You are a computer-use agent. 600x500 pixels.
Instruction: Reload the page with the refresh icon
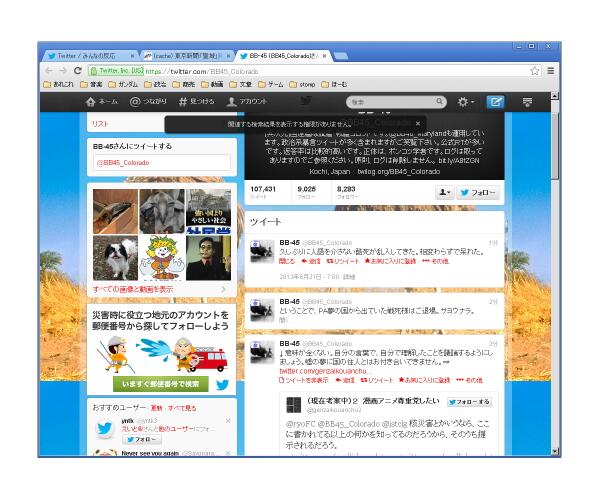pos(78,71)
